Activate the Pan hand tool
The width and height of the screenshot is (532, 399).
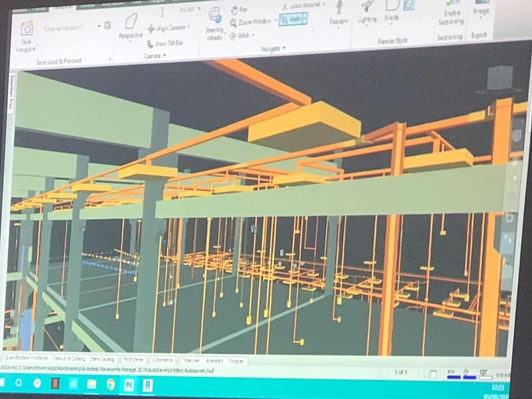239,10
